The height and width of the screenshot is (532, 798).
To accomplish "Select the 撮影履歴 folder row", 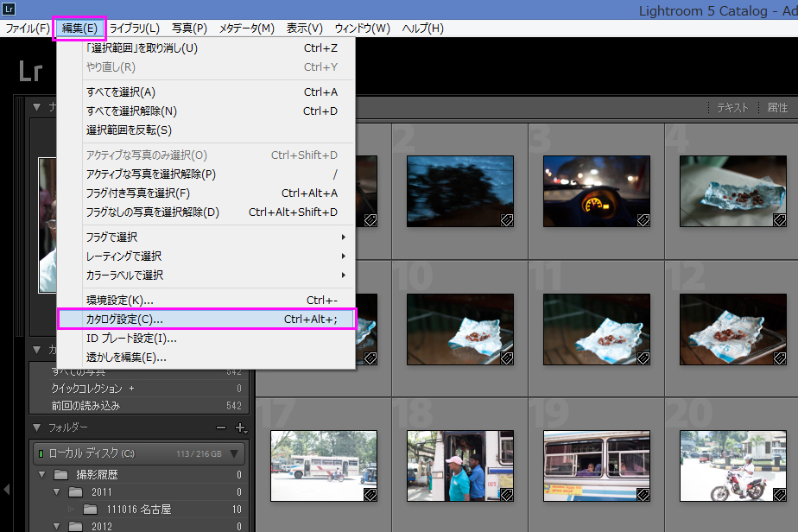I will tap(138, 474).
